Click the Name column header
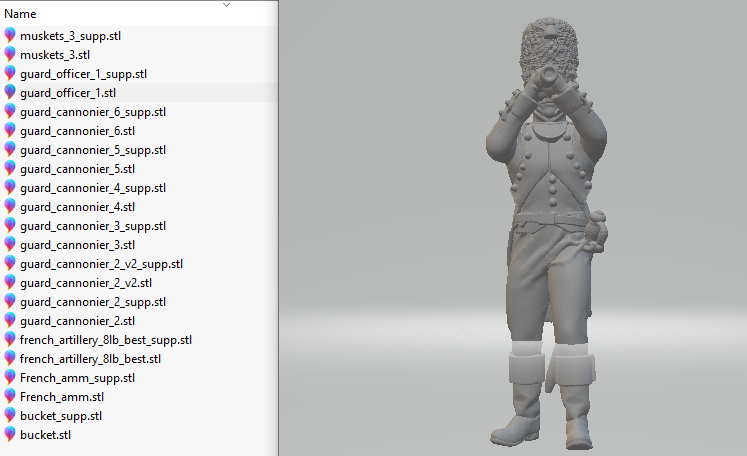 (20, 14)
